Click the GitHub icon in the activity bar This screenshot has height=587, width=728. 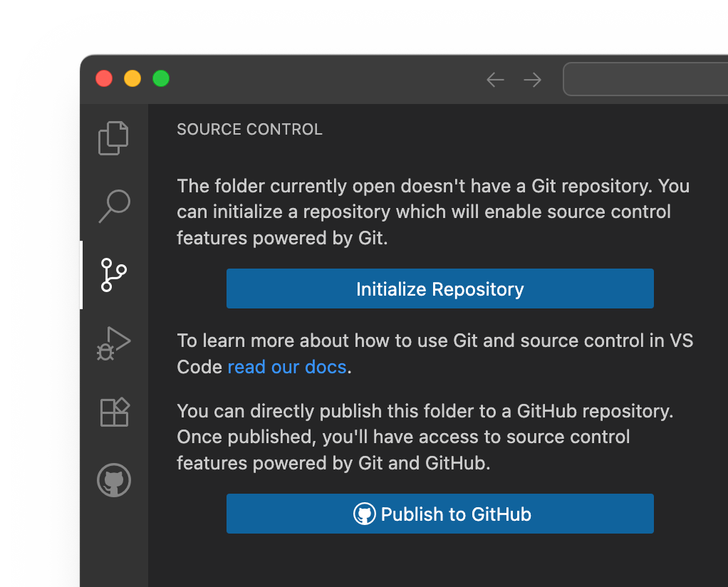point(113,480)
